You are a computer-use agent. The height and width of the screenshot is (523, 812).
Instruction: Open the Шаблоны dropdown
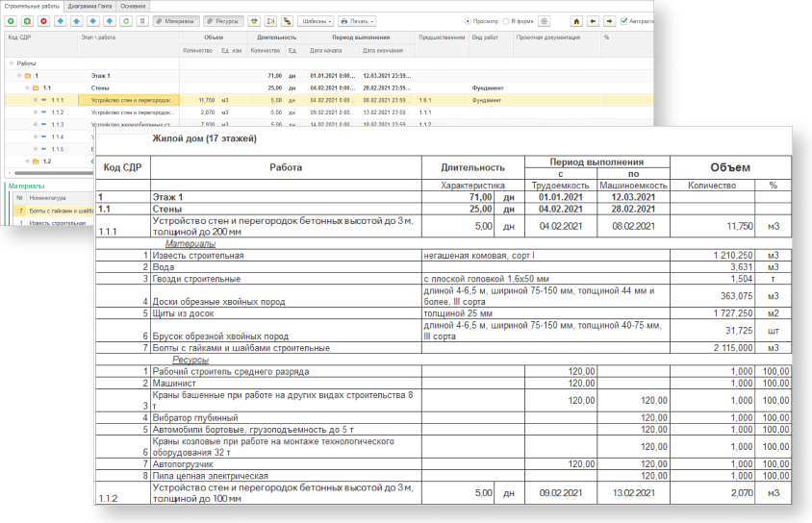[315, 20]
